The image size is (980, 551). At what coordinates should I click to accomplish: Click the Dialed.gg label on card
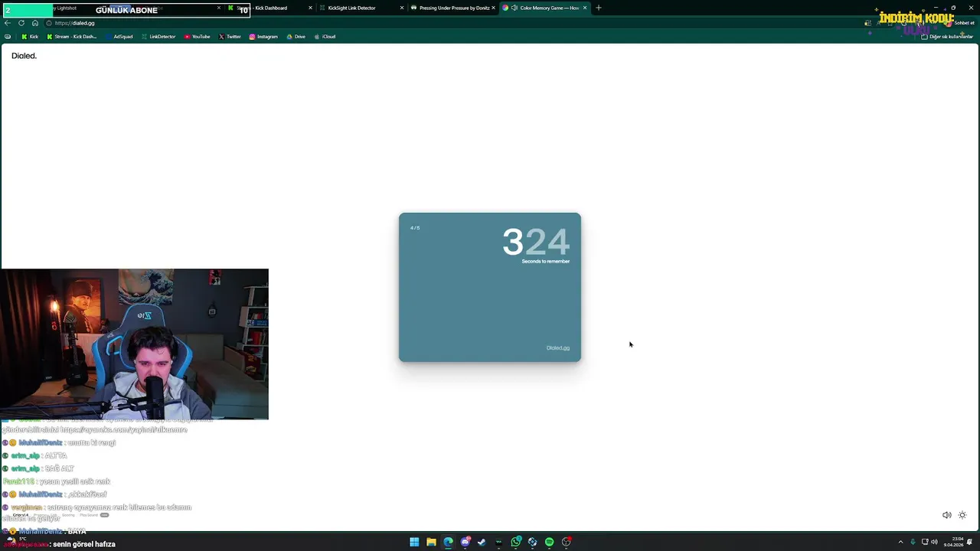[558, 348]
